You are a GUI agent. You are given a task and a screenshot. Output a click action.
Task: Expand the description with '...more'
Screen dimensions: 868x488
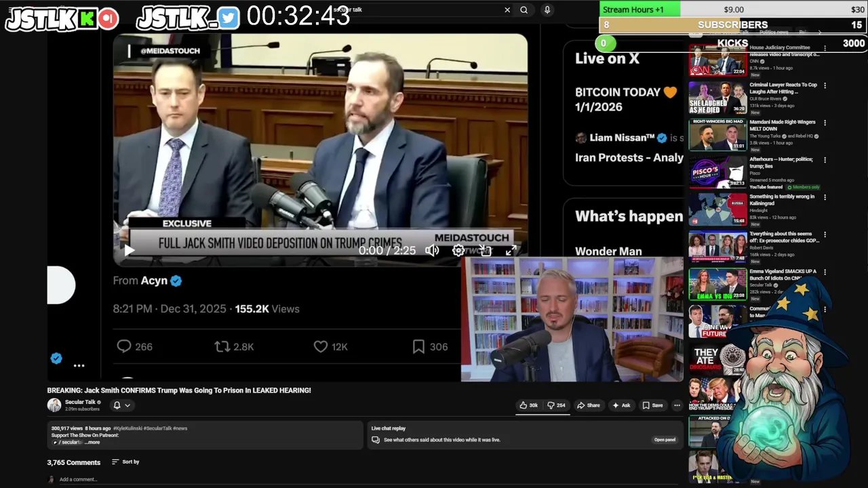(x=92, y=442)
